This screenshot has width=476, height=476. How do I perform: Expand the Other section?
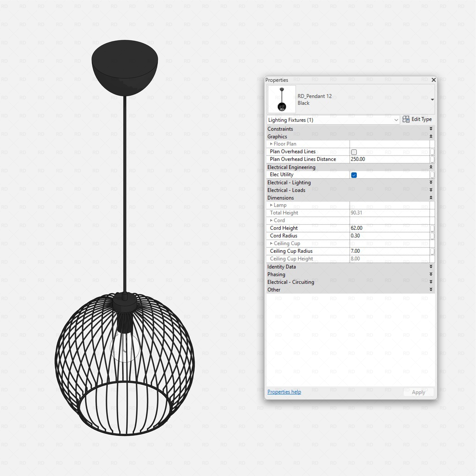431,289
